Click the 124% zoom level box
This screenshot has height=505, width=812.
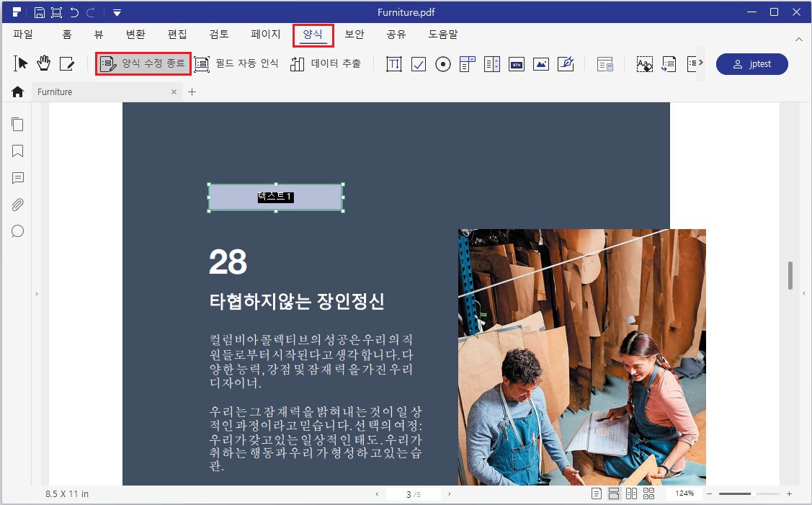click(x=684, y=493)
